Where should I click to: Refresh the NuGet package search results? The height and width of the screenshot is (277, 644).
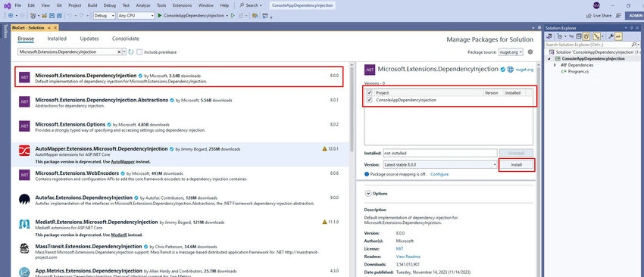131,52
